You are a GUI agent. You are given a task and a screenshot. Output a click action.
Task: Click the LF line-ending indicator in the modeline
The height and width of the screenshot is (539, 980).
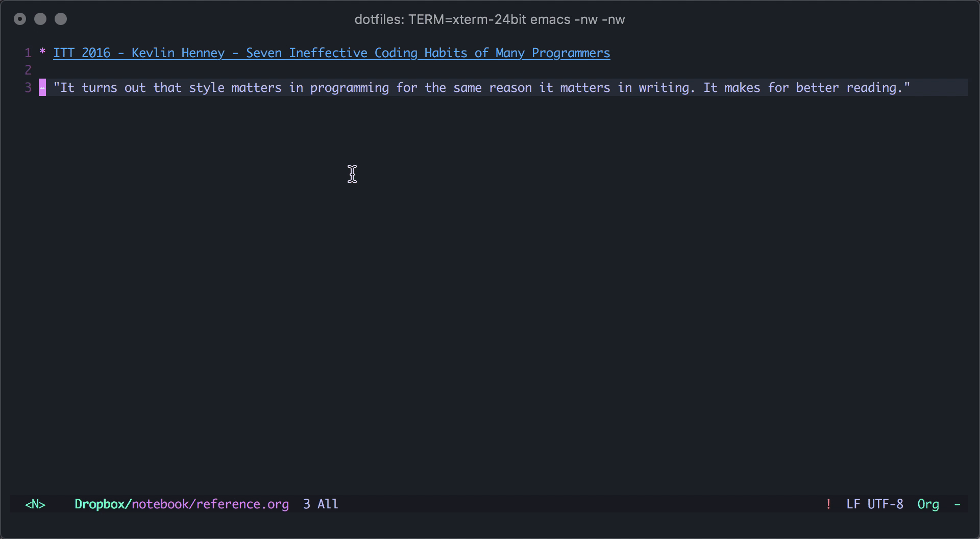[854, 504]
